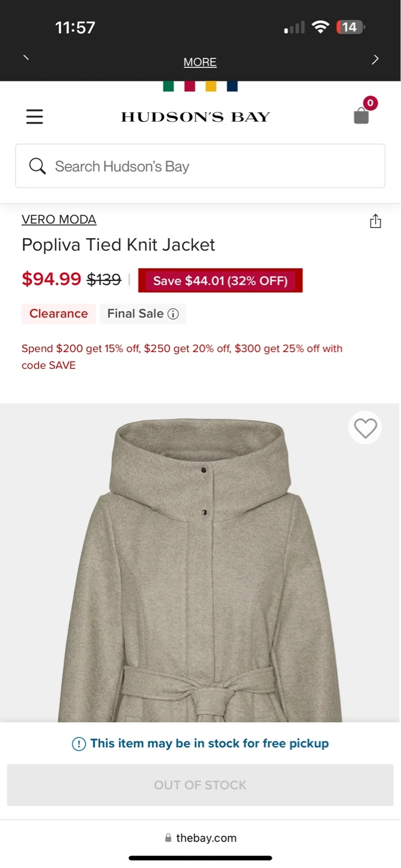Tap the Hudson's Bay logo
401x868 pixels.
click(x=195, y=117)
